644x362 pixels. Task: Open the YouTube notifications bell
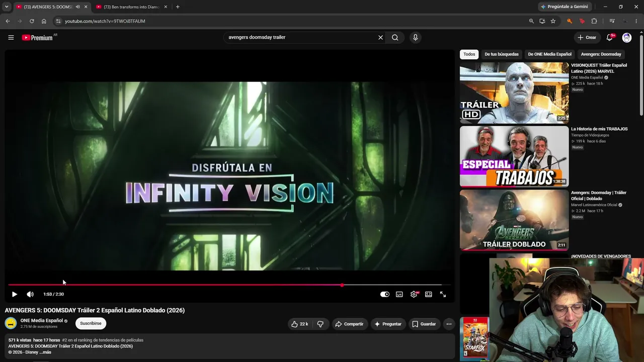point(609,37)
